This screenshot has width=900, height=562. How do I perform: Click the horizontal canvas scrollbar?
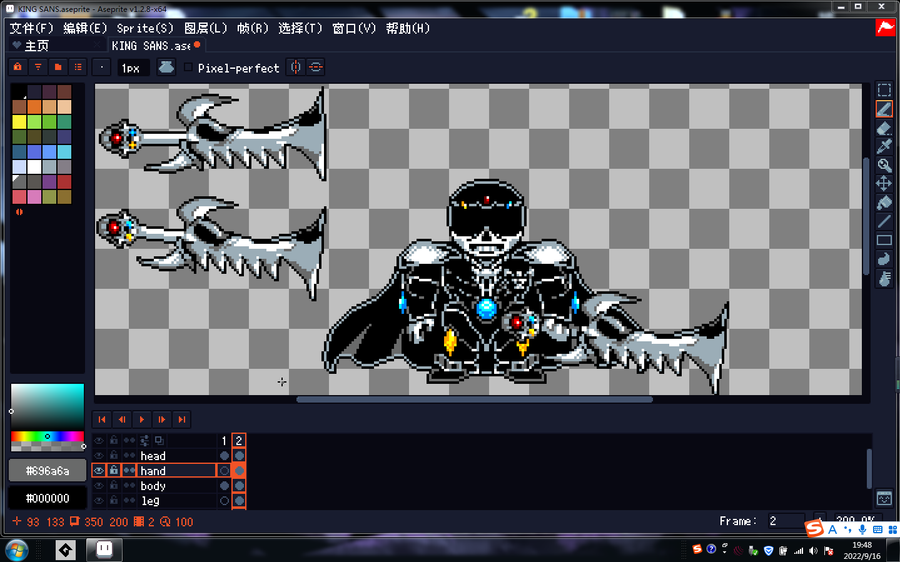[474, 400]
